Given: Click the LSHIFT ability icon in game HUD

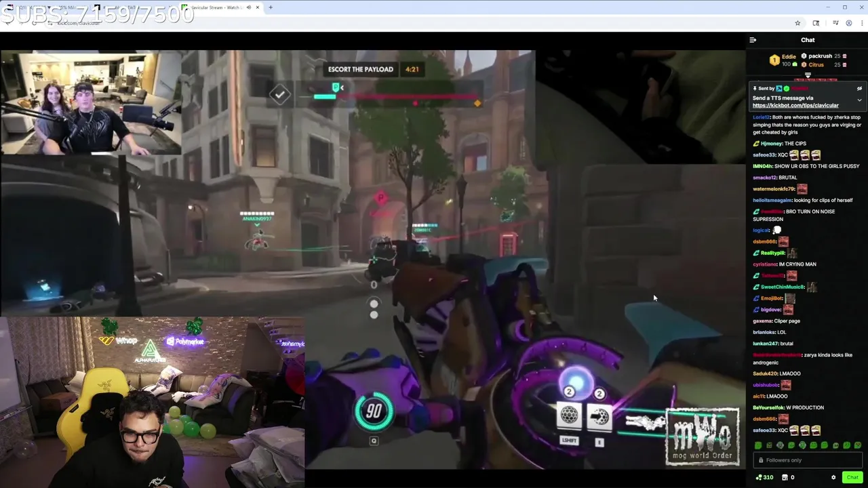Looking at the screenshot, I should click(x=569, y=417).
